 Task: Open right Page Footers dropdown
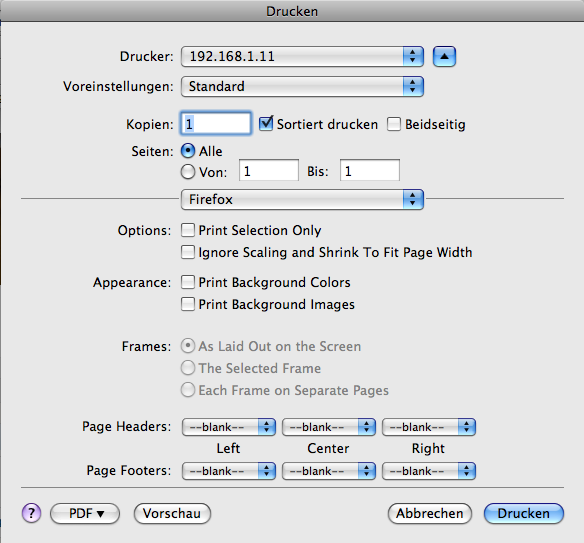coord(429,471)
